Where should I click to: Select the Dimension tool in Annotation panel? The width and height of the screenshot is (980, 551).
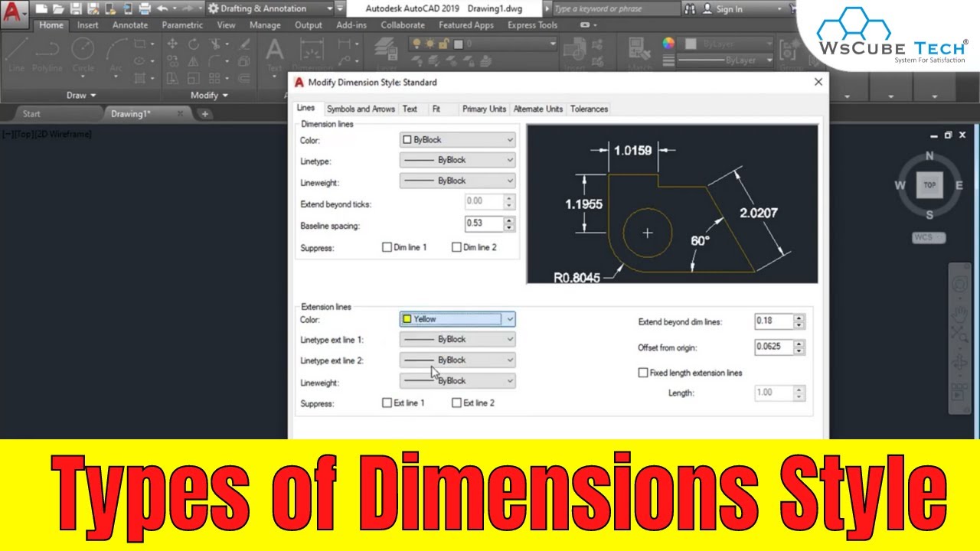(x=312, y=56)
